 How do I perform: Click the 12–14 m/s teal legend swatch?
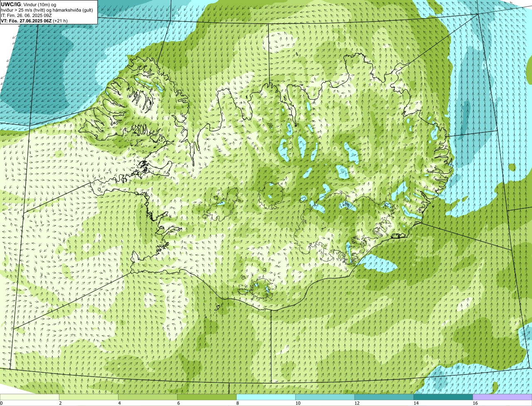coord(384,397)
